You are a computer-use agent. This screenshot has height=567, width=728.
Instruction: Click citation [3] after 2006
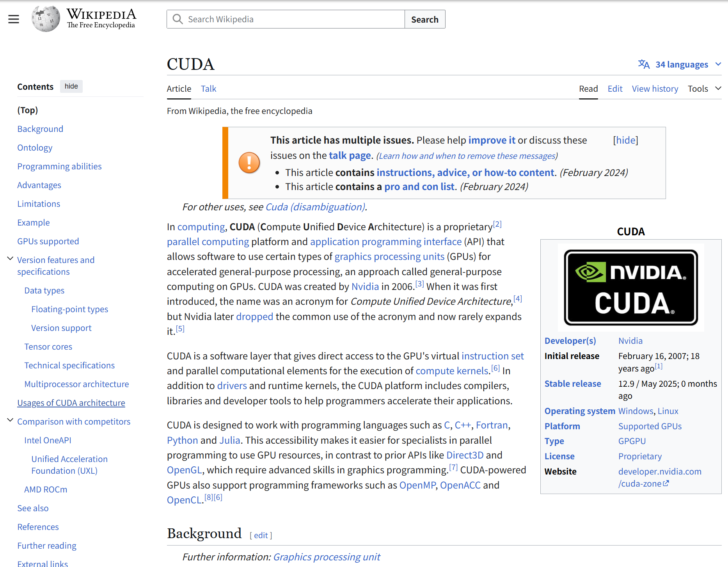419,284
